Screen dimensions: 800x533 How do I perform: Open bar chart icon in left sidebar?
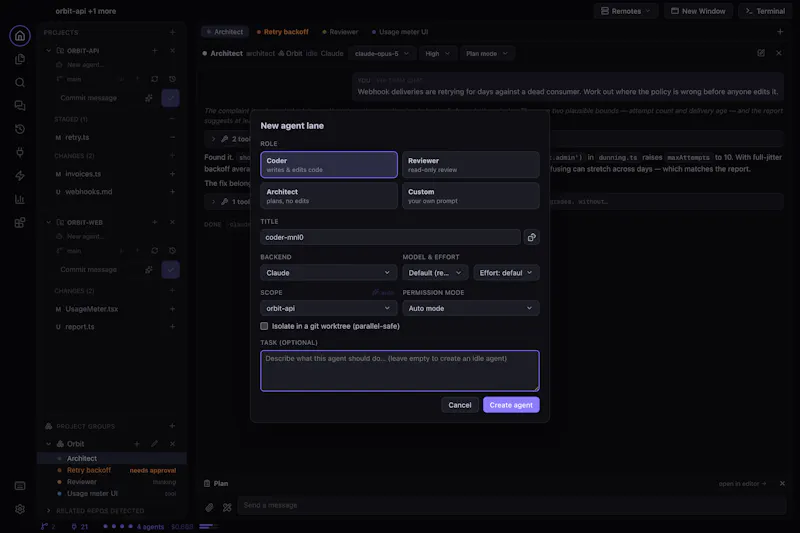point(20,199)
